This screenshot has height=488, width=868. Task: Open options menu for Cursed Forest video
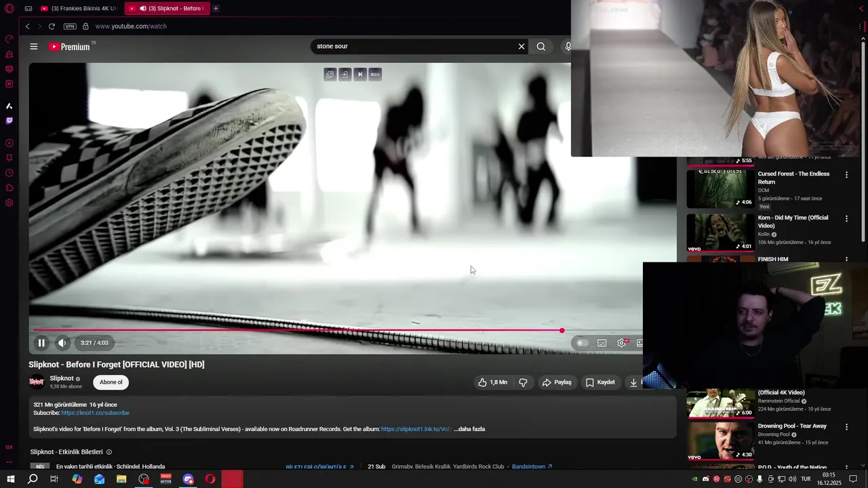(846, 175)
